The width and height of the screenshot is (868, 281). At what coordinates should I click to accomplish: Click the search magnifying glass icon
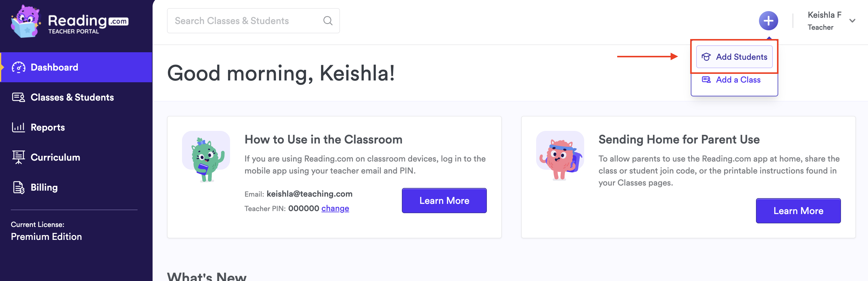coord(327,21)
